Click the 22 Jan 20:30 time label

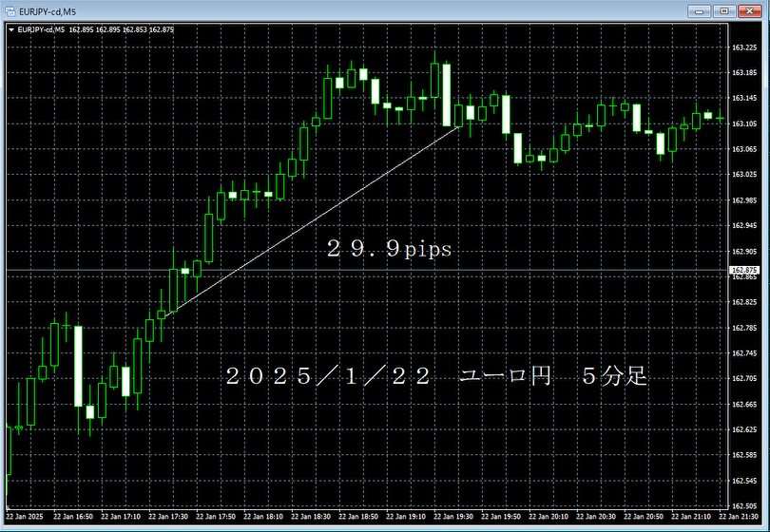(x=596, y=517)
